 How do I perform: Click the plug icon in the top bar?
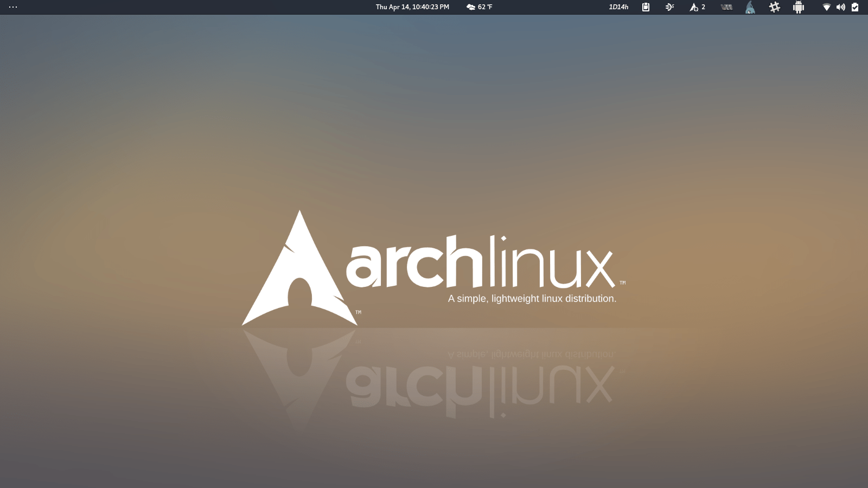(669, 7)
